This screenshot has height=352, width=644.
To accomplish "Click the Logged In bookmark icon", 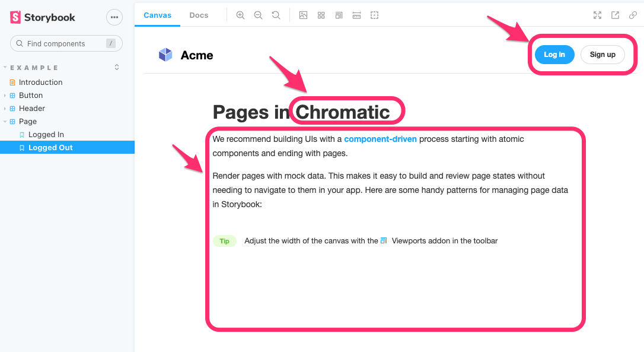I will click(22, 135).
